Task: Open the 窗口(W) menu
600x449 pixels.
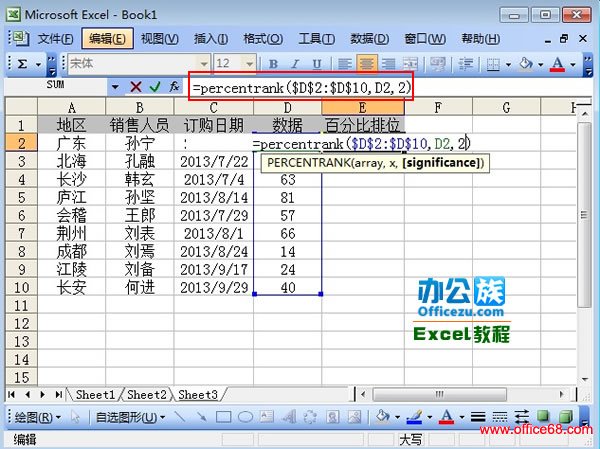Action: pyautogui.click(x=425, y=39)
